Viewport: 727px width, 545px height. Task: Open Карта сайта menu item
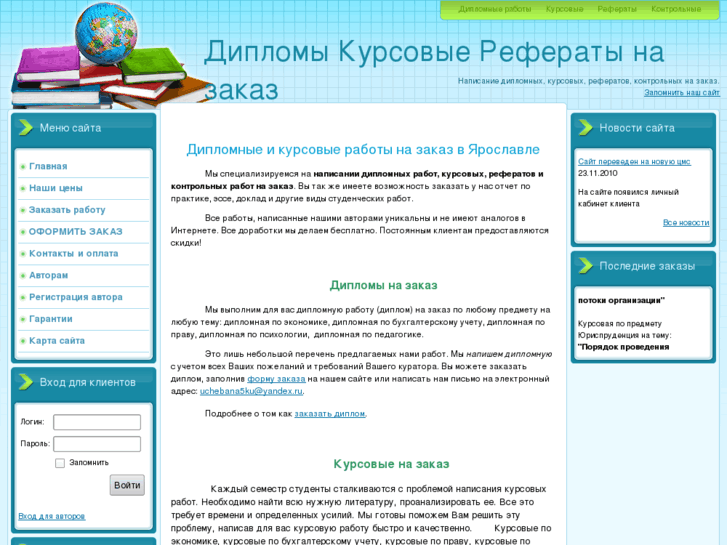[57, 340]
